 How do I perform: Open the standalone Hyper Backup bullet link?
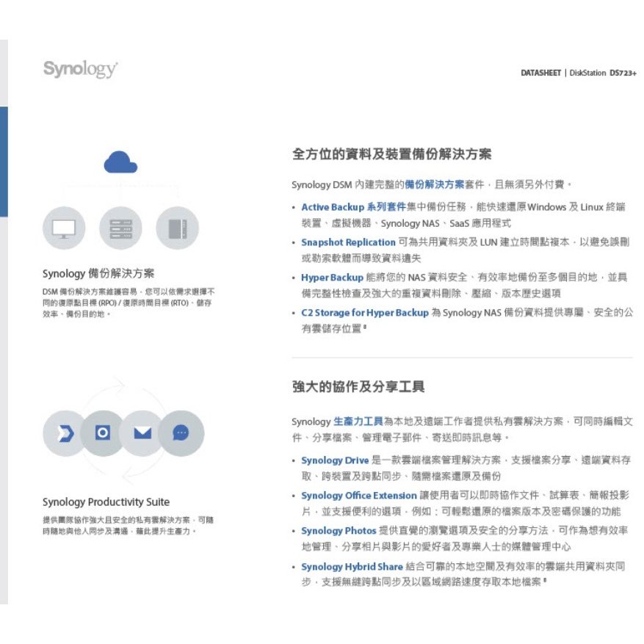point(332,278)
